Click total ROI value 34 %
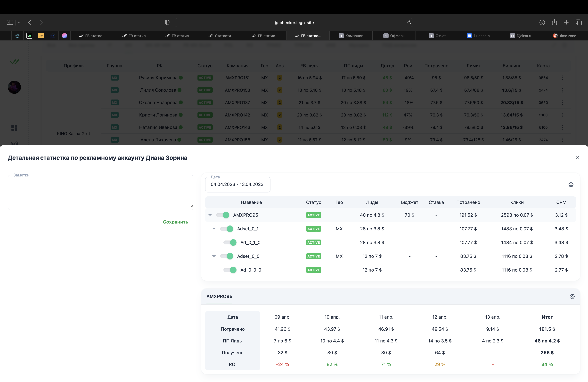 [547, 365]
